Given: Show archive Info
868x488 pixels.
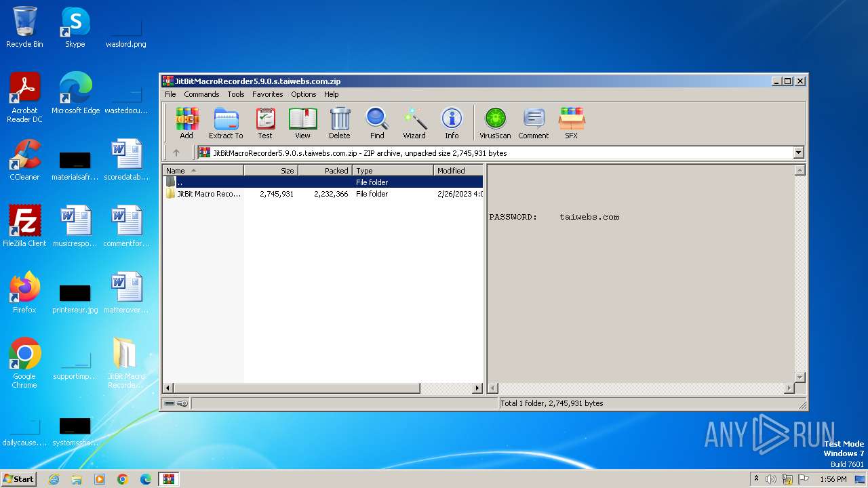Looking at the screenshot, I should click(x=452, y=123).
